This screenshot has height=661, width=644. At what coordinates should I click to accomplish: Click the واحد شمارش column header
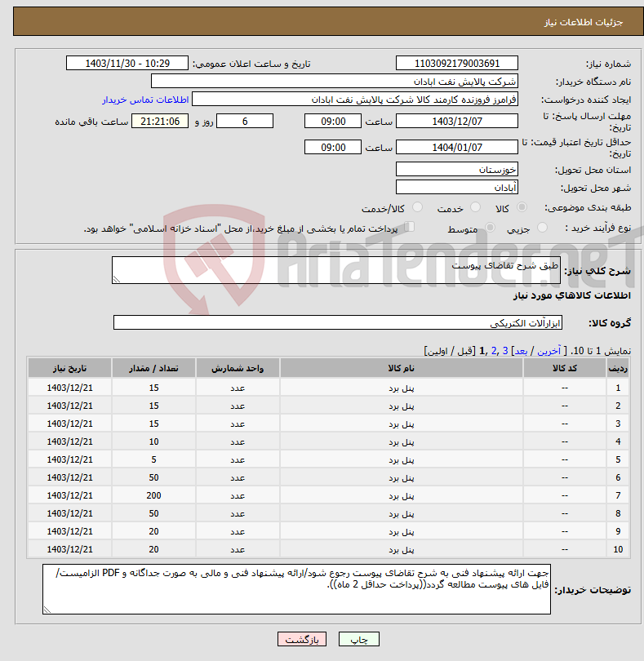pos(238,368)
